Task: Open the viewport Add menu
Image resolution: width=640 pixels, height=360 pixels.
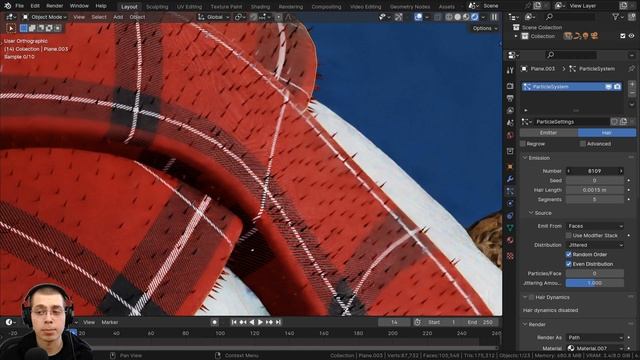Action: (118, 17)
